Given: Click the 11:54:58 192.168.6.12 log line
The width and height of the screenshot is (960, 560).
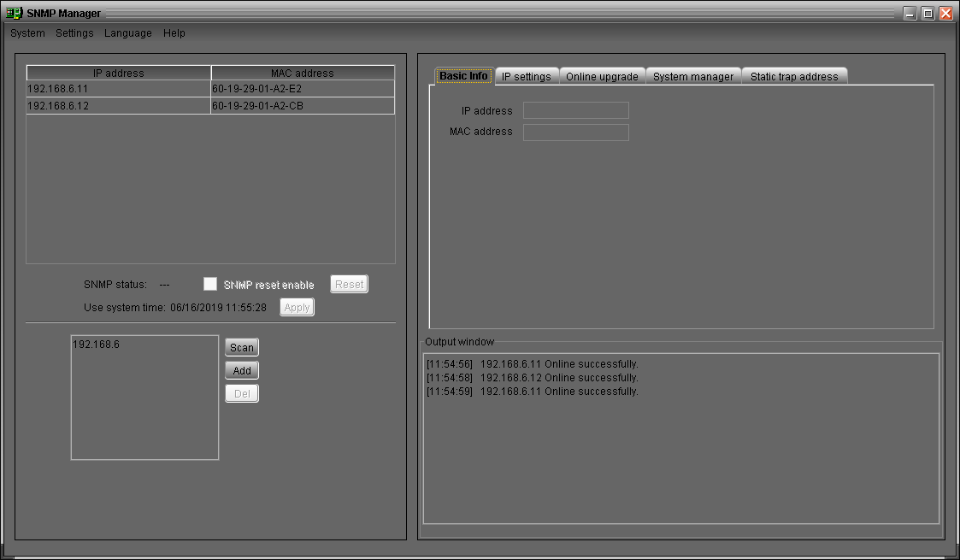Looking at the screenshot, I should click(532, 378).
